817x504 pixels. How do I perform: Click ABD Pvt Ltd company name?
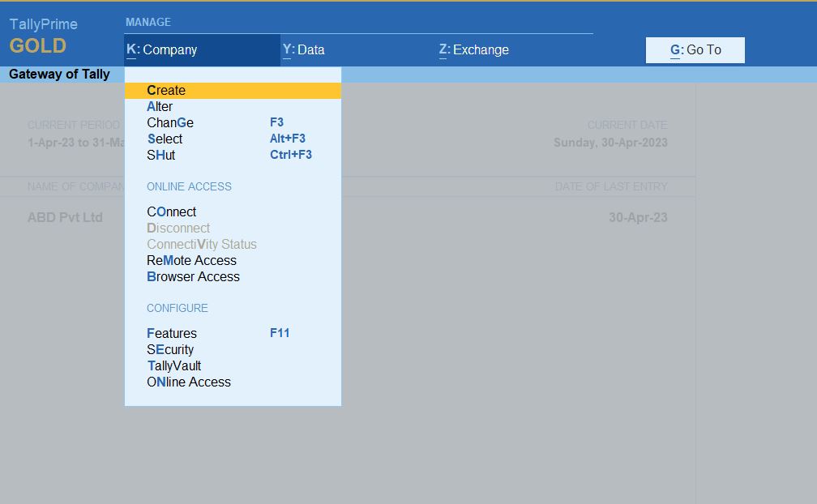[65, 218]
